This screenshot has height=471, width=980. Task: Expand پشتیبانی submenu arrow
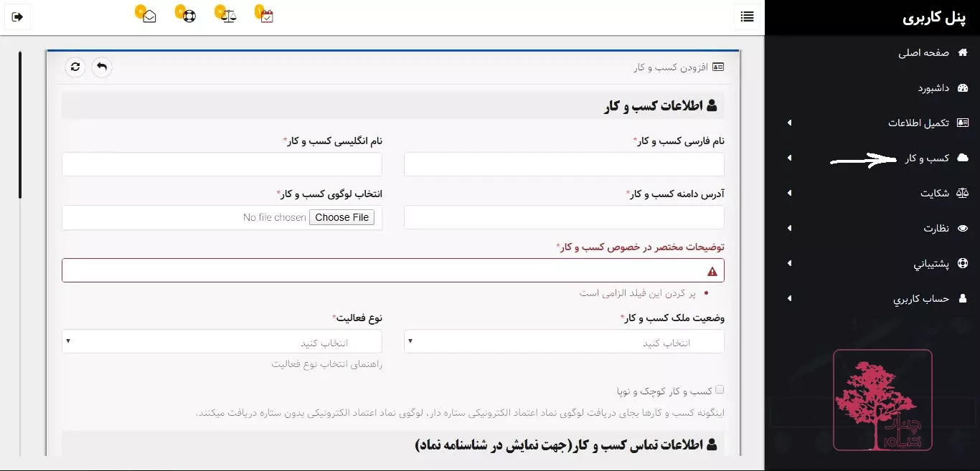pyautogui.click(x=789, y=263)
